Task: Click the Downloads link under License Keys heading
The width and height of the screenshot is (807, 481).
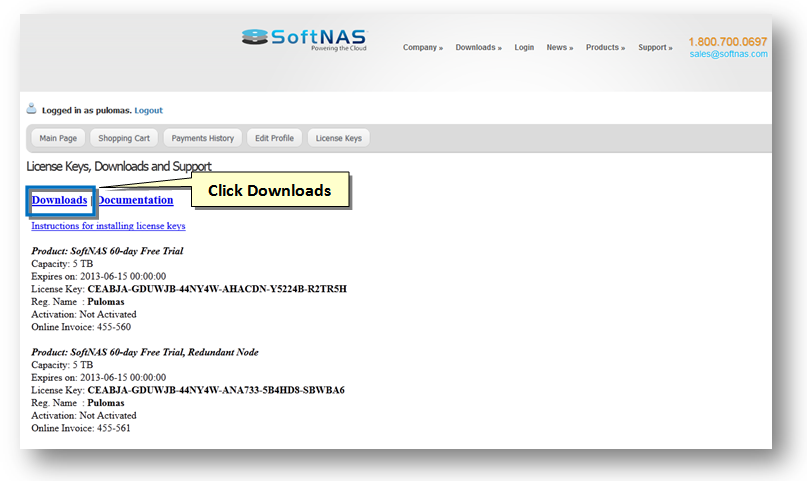Action: pos(59,200)
